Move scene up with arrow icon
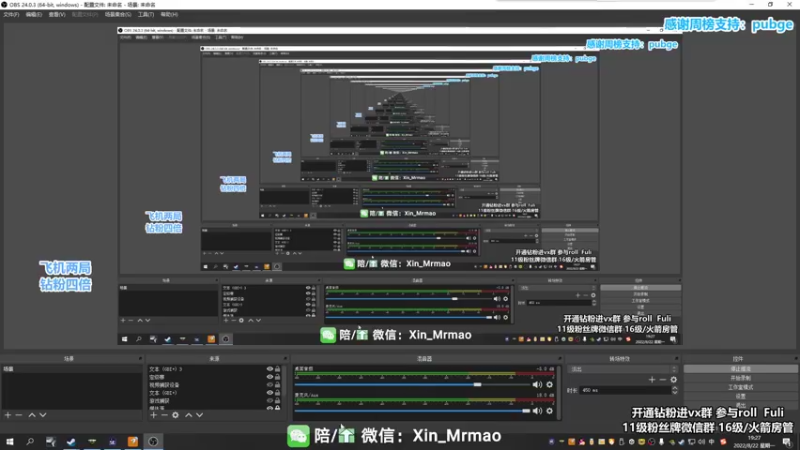This screenshot has height=450, width=800. pos(32,415)
